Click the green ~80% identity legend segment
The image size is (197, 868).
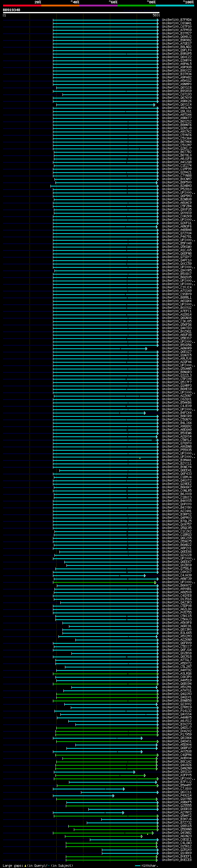(137, 6)
